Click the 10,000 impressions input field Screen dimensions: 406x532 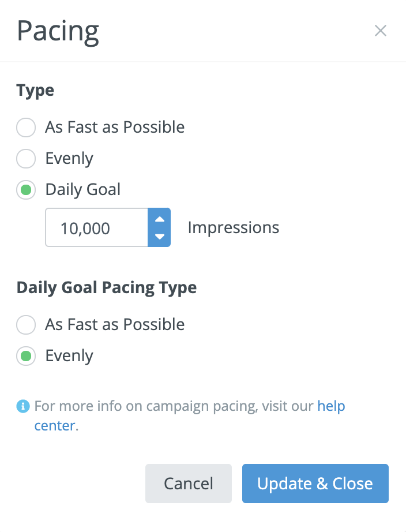(x=96, y=228)
